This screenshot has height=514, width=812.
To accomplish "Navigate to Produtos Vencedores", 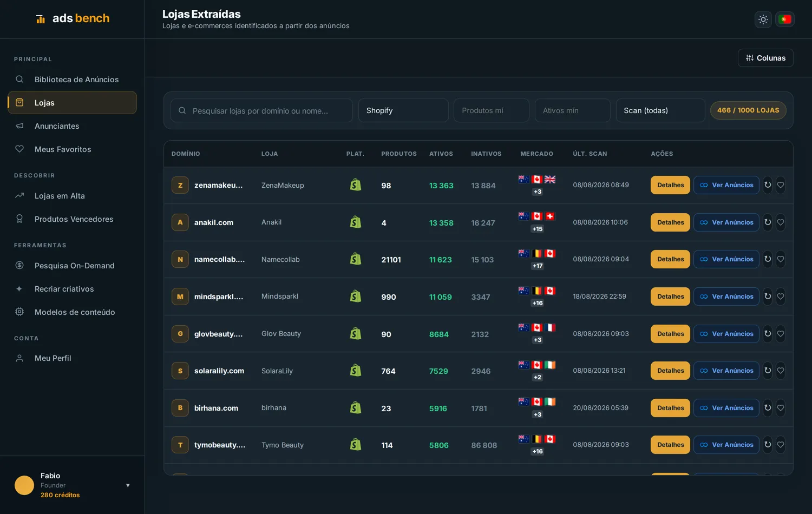I will point(72,219).
